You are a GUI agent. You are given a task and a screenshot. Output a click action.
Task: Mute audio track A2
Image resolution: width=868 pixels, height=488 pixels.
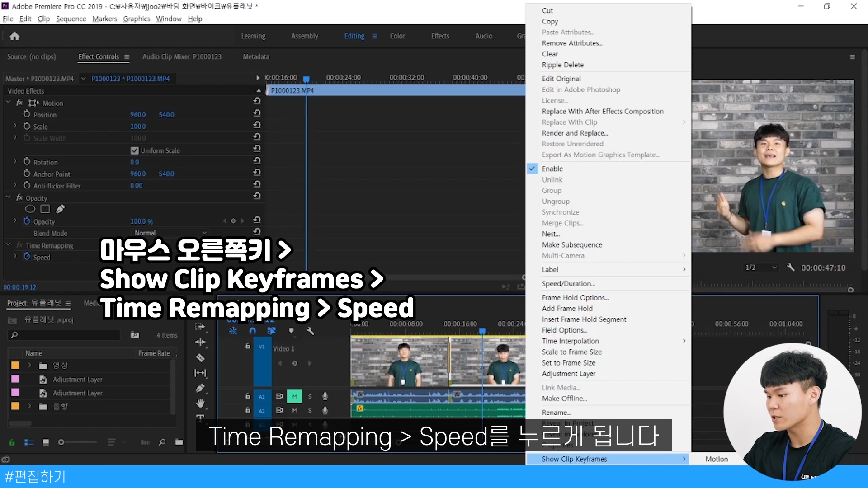tap(294, 410)
